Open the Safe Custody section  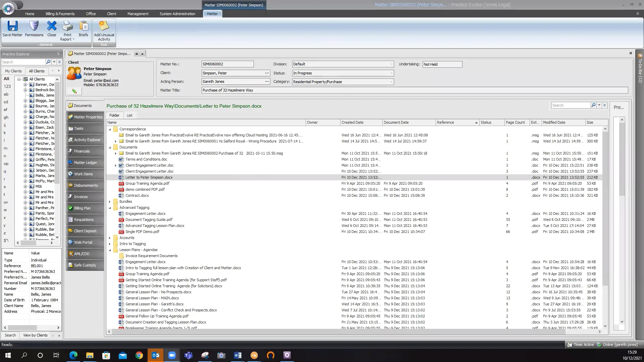pyautogui.click(x=85, y=265)
